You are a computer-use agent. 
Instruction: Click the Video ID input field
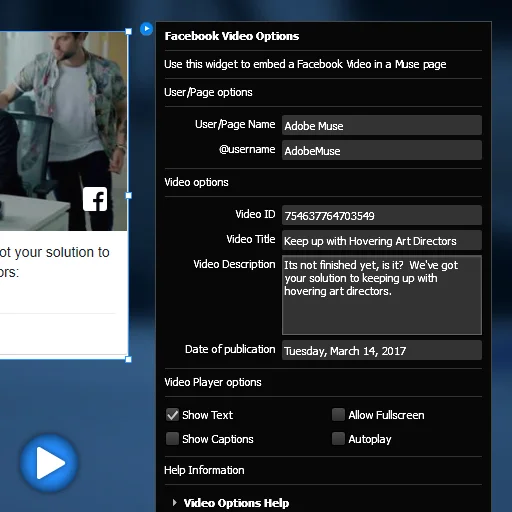pyautogui.click(x=382, y=215)
